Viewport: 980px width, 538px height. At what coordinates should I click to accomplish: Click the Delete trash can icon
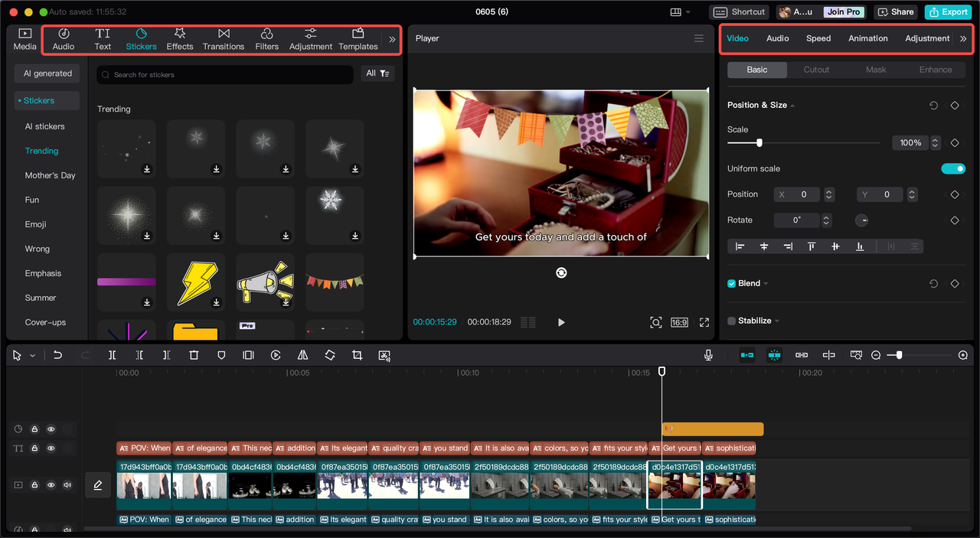(x=194, y=355)
